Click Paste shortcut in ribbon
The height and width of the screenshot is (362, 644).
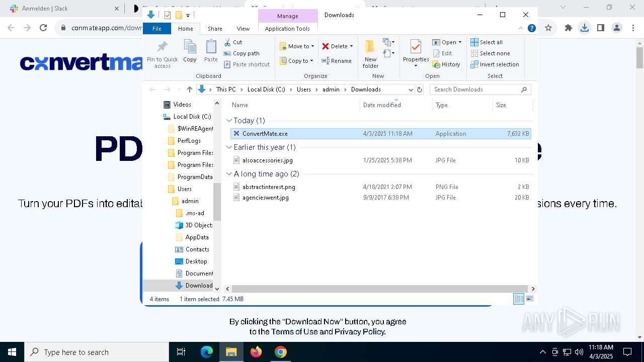[247, 64]
